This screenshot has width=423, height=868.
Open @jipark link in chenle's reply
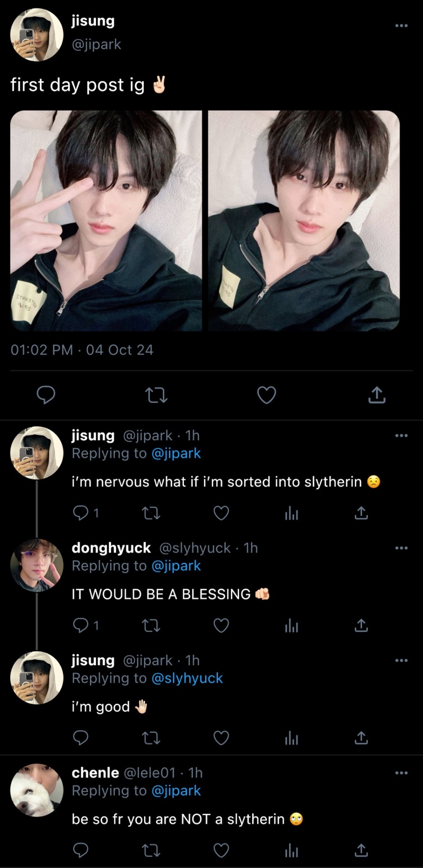(176, 791)
